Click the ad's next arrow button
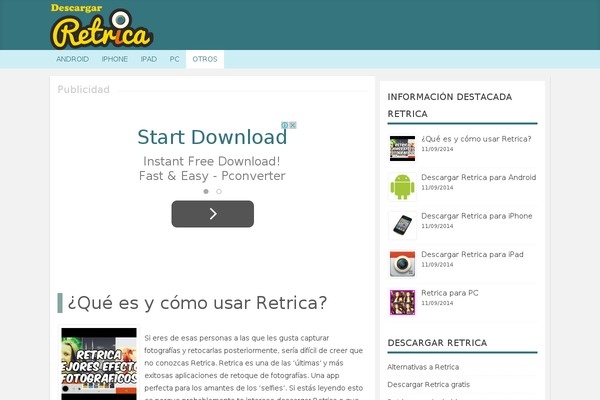The height and width of the screenshot is (400, 600). [212, 214]
